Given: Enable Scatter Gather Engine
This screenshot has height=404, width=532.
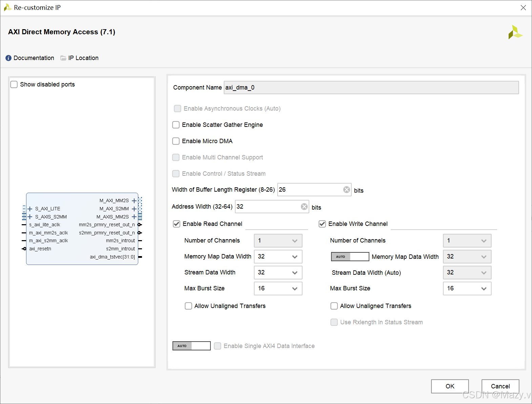Looking at the screenshot, I should click(x=176, y=125).
